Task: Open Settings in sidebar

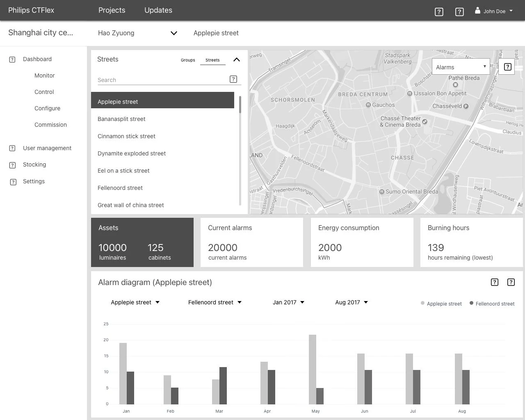Action: tap(34, 181)
